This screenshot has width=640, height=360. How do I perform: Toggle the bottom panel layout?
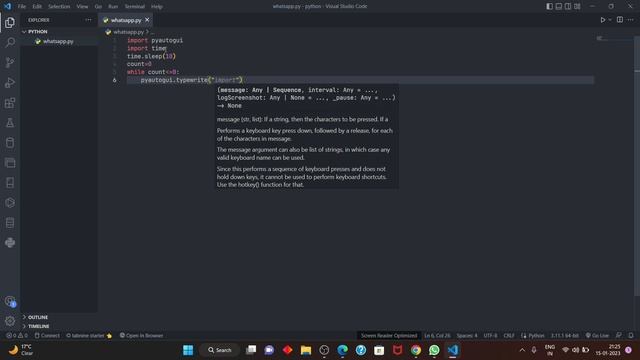click(x=558, y=6)
